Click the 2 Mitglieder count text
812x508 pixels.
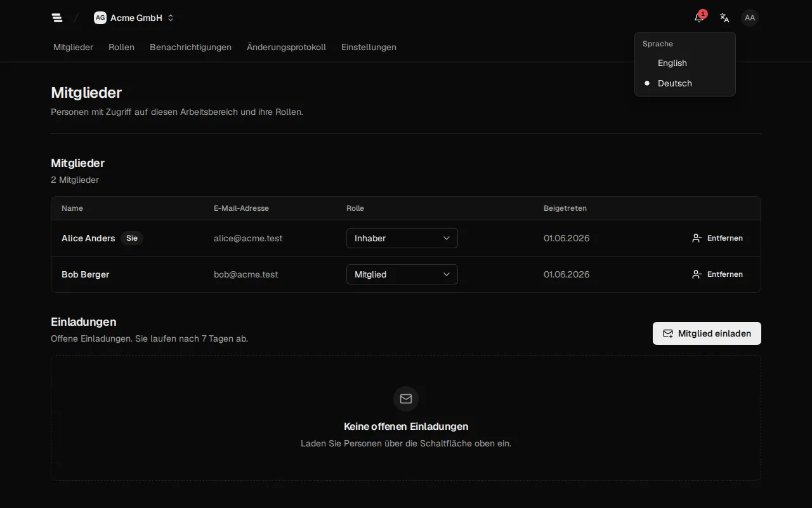[75, 180]
